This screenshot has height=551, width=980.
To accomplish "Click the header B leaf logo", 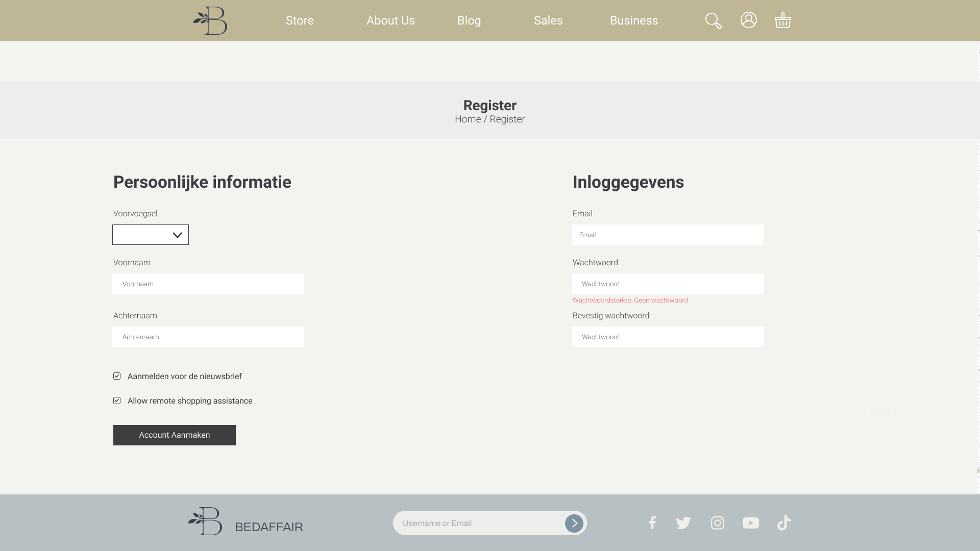I will tap(210, 21).
